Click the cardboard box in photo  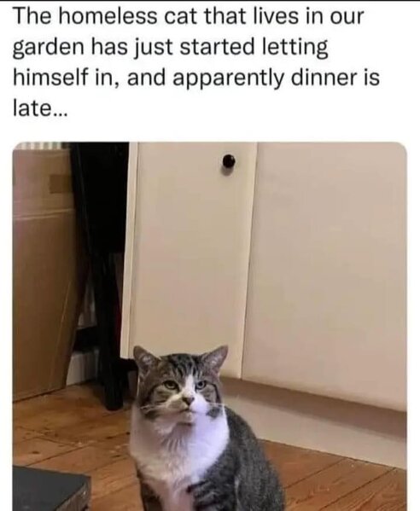coord(44,270)
